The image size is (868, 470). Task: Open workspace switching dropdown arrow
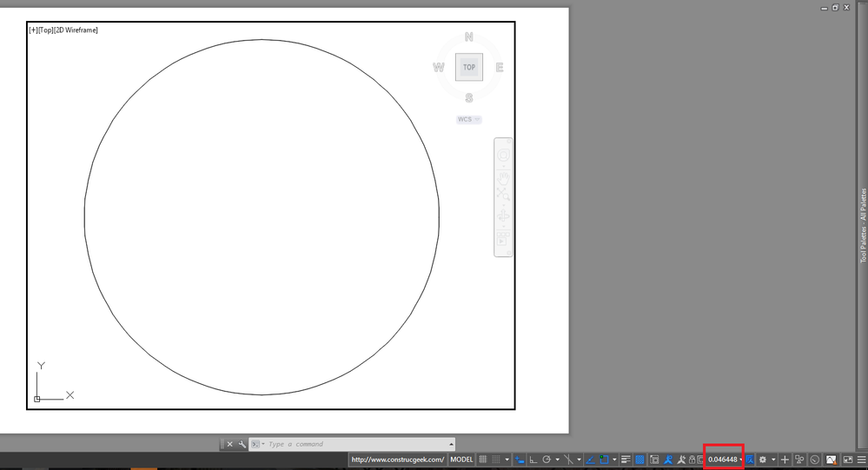(773, 460)
